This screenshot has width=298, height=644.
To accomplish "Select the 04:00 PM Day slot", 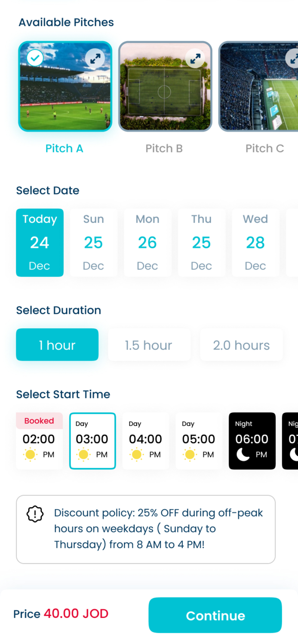I will pos(146,440).
